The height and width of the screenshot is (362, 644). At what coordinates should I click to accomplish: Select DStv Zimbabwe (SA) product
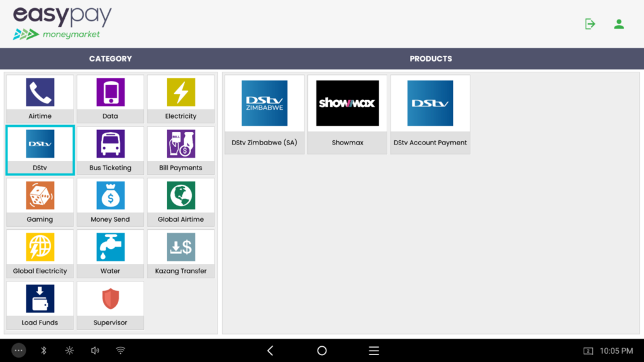[x=265, y=114]
